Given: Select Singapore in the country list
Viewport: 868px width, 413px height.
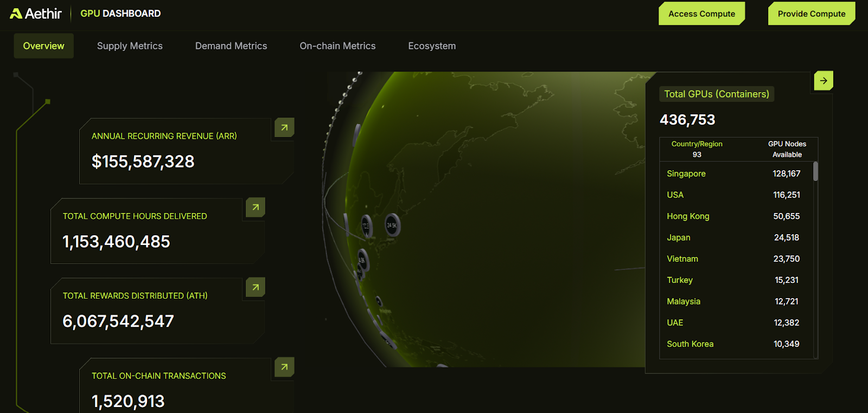Looking at the screenshot, I should (x=686, y=173).
